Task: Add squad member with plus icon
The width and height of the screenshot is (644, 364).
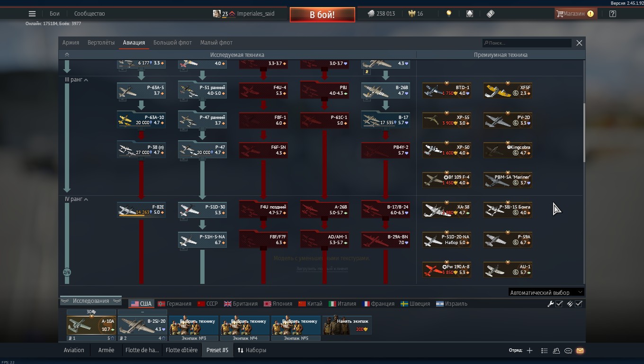Action: [x=529, y=351]
